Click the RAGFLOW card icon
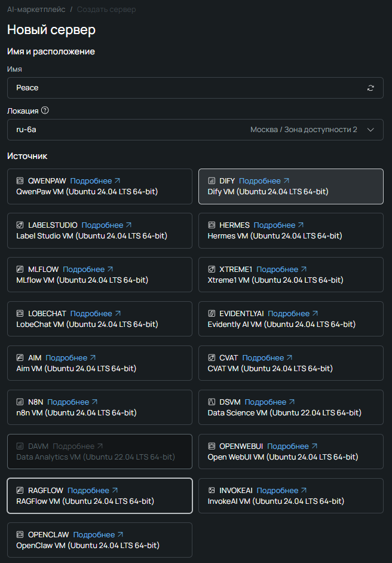 click(20, 490)
